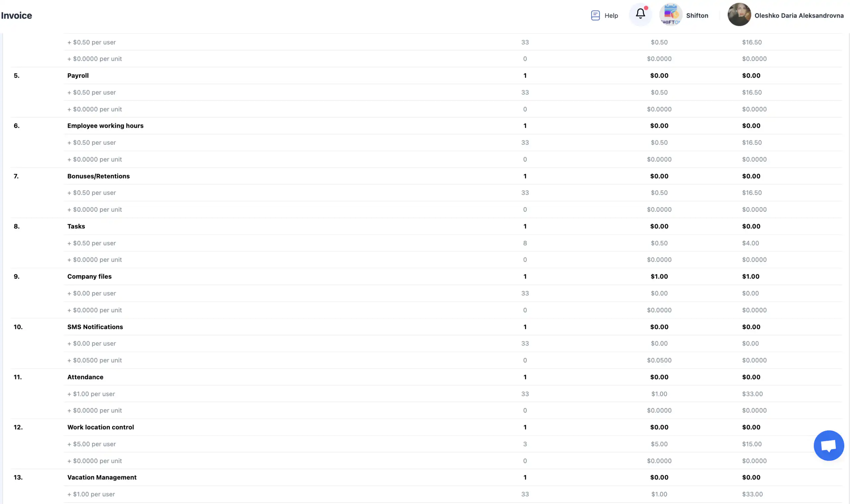
Task: Click the Shifton company logo
Action: click(671, 15)
